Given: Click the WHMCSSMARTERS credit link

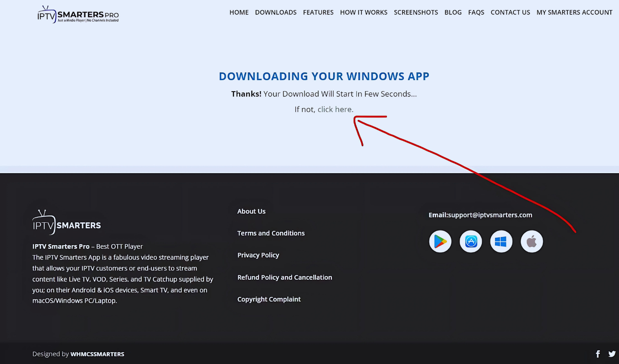Looking at the screenshot, I should 97,354.
